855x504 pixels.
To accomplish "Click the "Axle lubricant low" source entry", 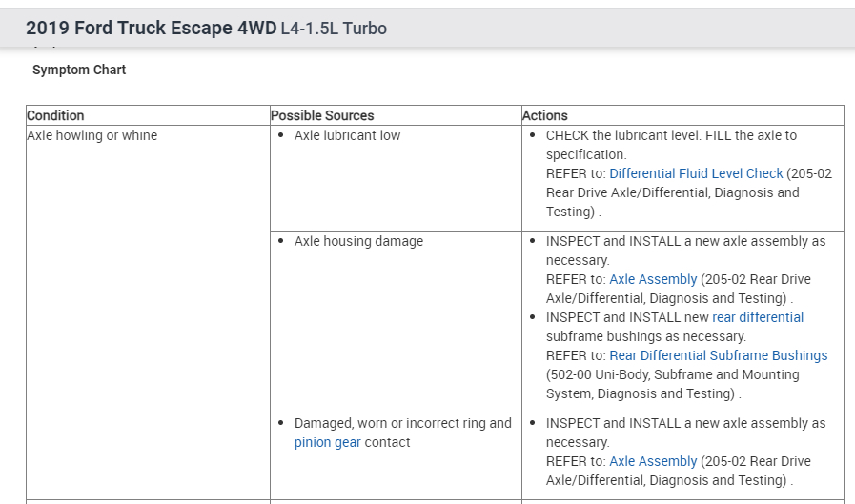I will click(x=347, y=135).
